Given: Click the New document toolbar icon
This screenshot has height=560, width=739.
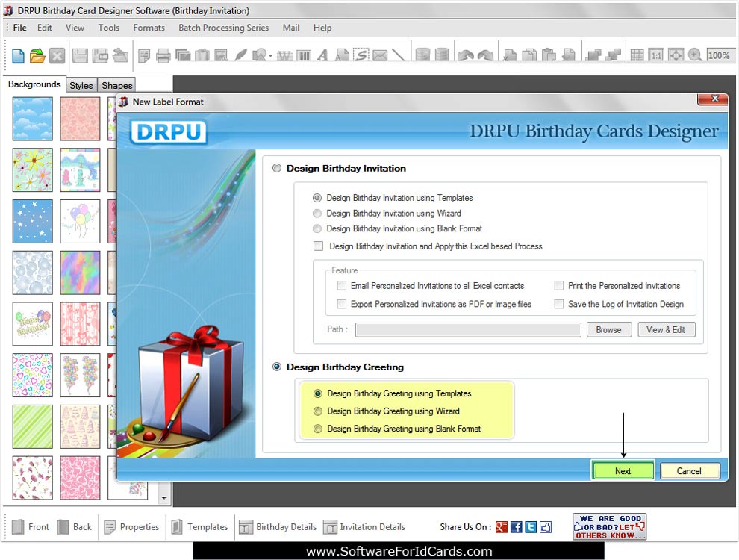Looking at the screenshot, I should click(x=18, y=55).
